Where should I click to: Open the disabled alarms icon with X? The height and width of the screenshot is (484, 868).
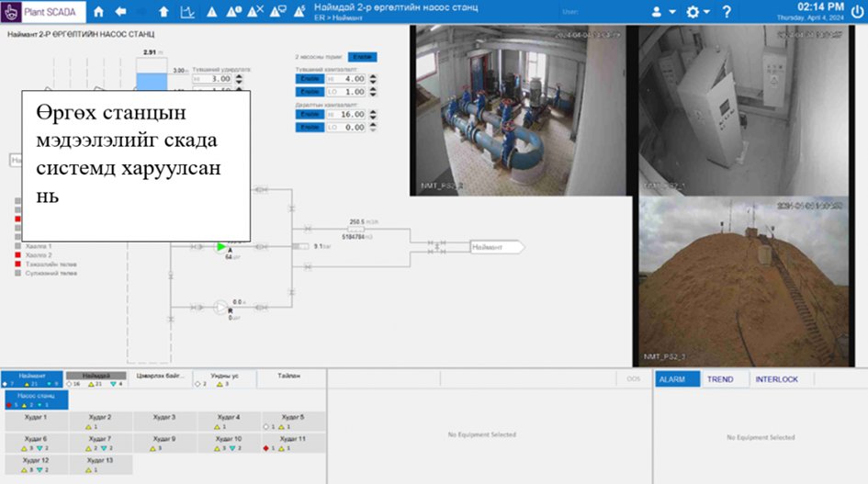(255, 11)
